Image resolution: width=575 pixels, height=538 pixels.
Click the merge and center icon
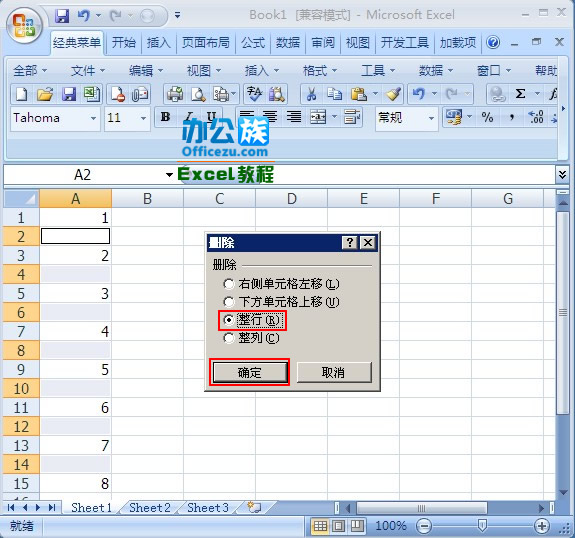[x=318, y=117]
